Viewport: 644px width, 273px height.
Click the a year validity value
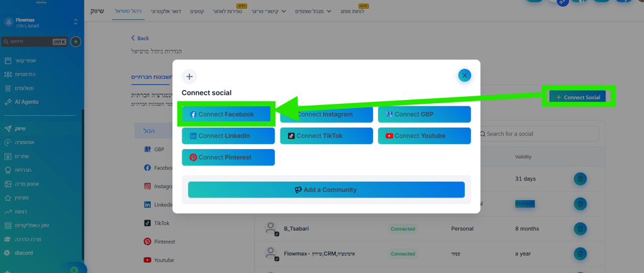tap(523, 253)
